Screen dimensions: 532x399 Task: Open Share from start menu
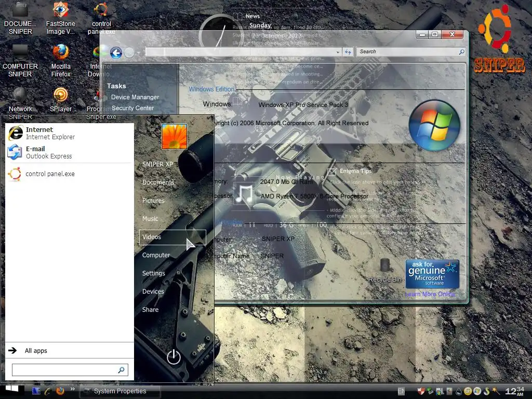click(150, 310)
